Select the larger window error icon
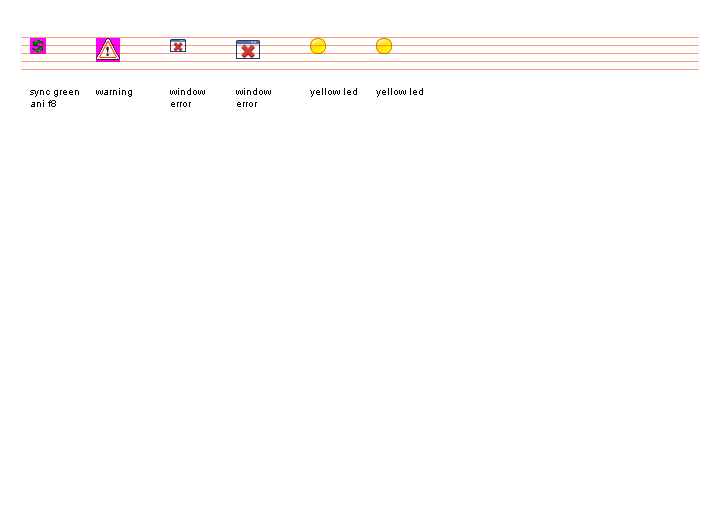720x515 pixels. click(248, 49)
